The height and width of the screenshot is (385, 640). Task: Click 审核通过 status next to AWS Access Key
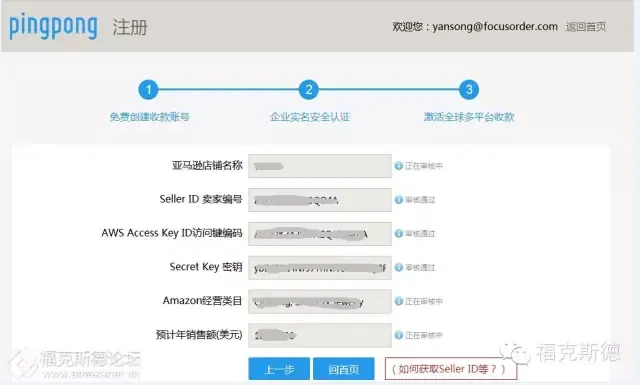[x=420, y=234]
